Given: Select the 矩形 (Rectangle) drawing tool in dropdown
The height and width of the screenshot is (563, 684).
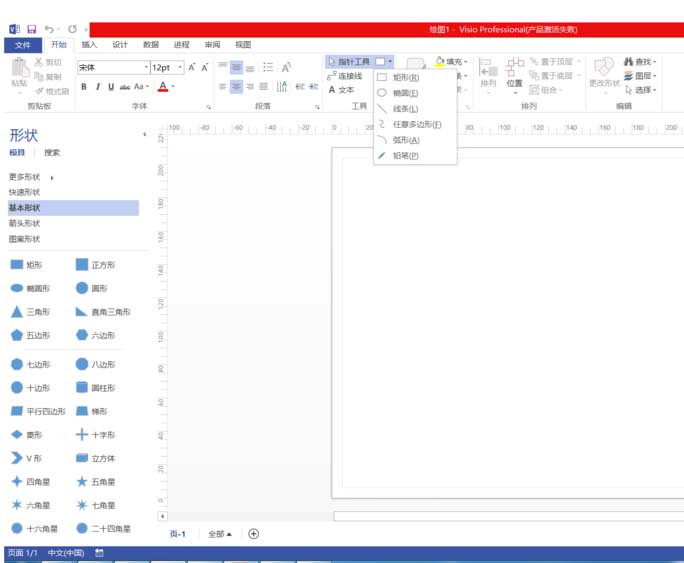Looking at the screenshot, I should [405, 77].
